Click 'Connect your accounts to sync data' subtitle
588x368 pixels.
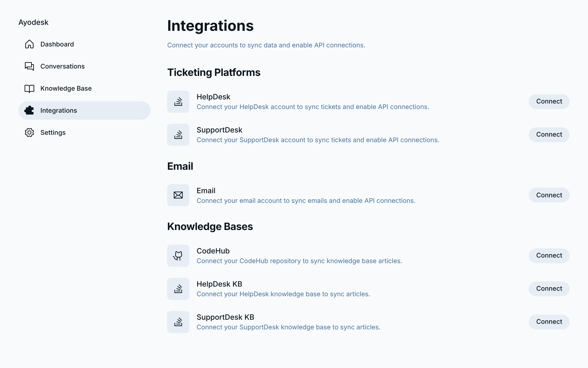[266, 45]
